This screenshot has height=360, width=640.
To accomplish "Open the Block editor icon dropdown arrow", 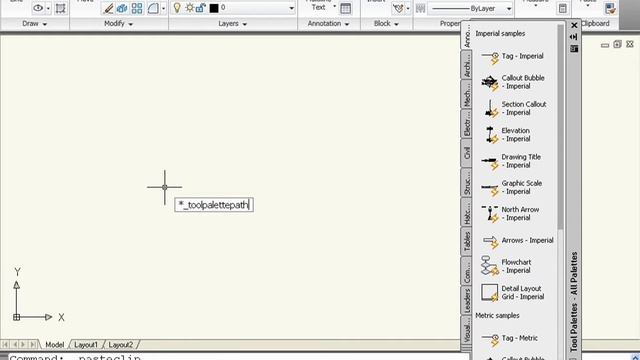I will pos(408,9).
